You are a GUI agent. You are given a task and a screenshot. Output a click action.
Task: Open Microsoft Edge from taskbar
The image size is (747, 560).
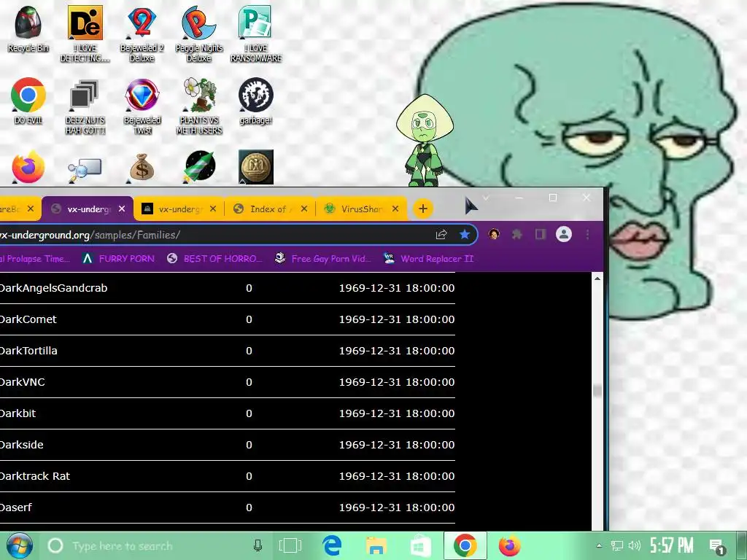point(332,545)
